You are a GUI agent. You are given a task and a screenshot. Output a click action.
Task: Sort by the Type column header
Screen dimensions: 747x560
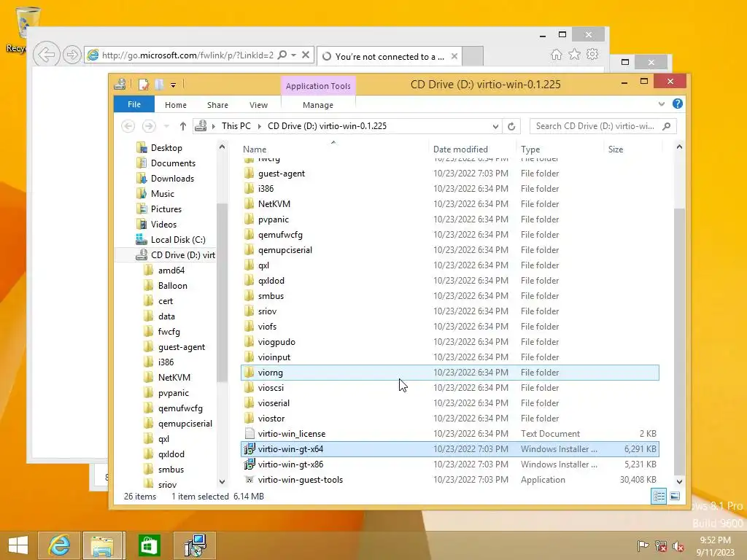click(530, 149)
